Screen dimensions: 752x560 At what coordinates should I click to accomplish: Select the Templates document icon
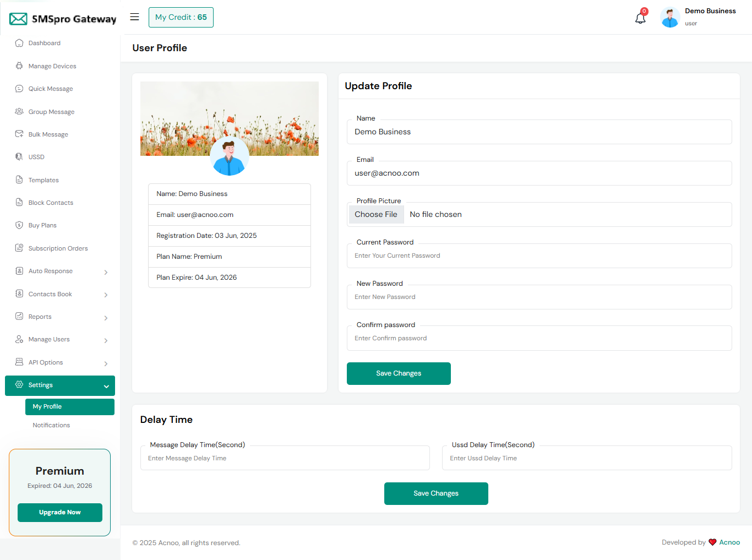pos(19,180)
